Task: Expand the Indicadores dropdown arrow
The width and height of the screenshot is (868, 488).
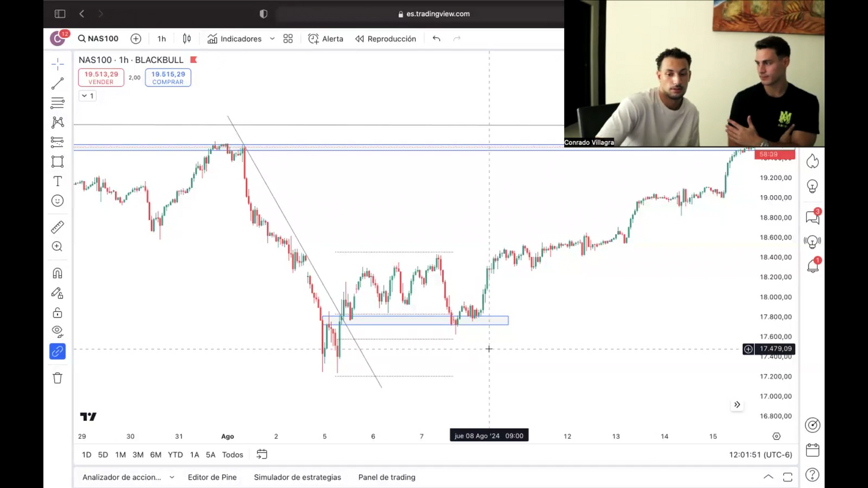Action: coord(272,39)
